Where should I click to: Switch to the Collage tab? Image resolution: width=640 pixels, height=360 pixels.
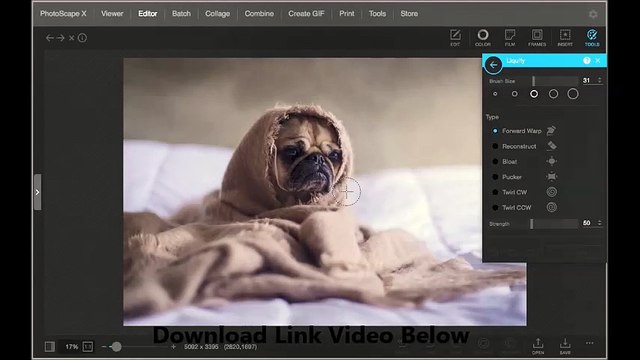click(218, 13)
